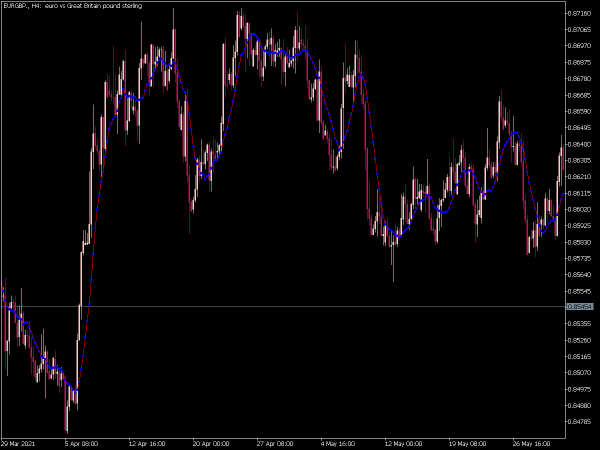600x450 pixels.
Task: Click the 12 May 00:00 time label
Action: click(403, 444)
